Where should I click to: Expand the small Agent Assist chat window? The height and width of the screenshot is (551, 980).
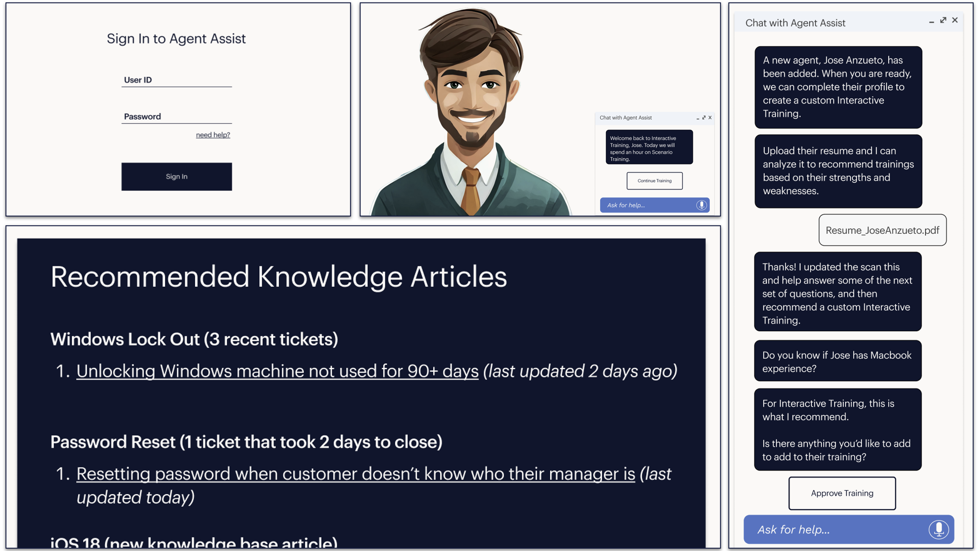704,118
